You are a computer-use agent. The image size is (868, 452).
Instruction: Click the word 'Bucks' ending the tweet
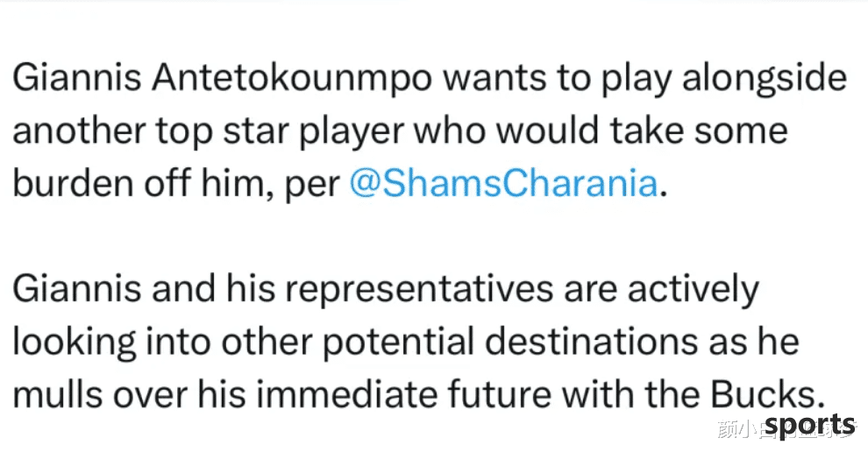761,394
